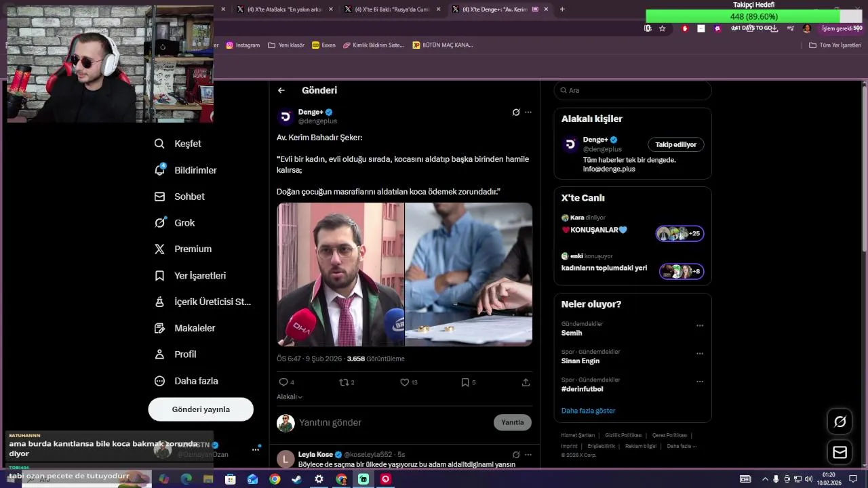Open Grok from the sidebar

[x=175, y=223]
